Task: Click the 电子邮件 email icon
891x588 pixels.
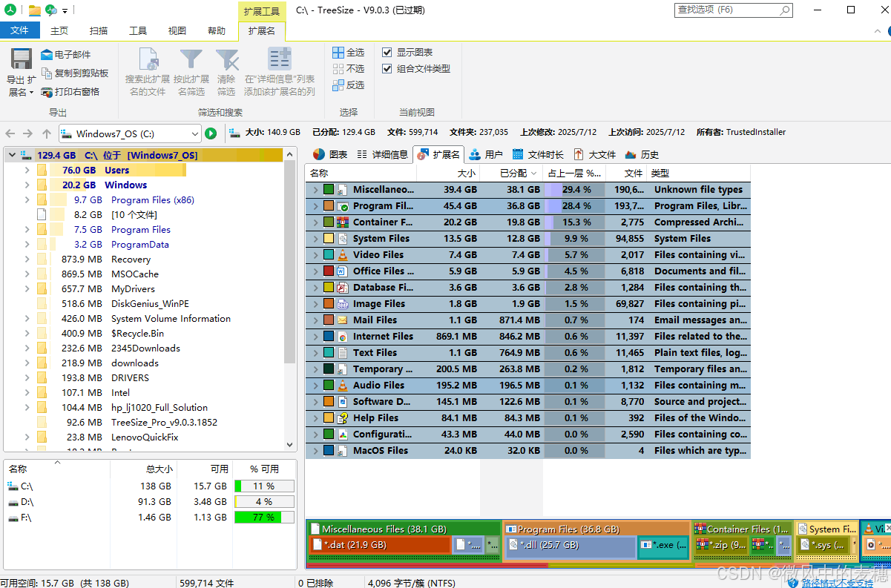Action: point(46,55)
